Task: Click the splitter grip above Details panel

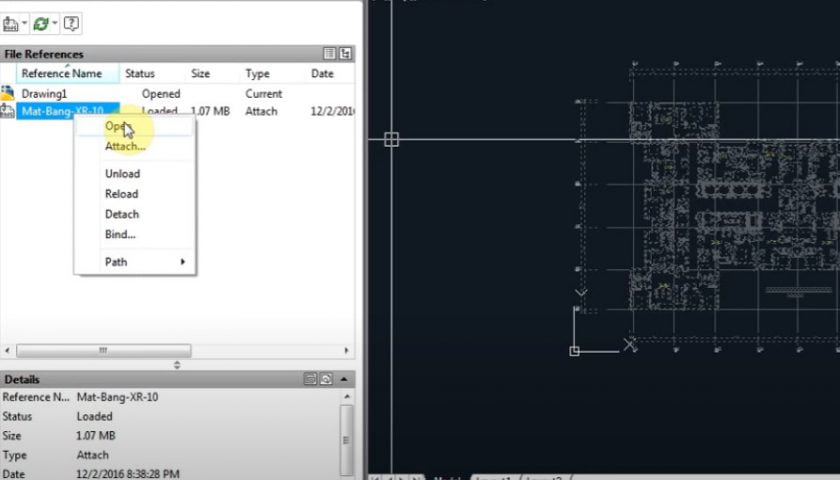Action: coord(177,364)
